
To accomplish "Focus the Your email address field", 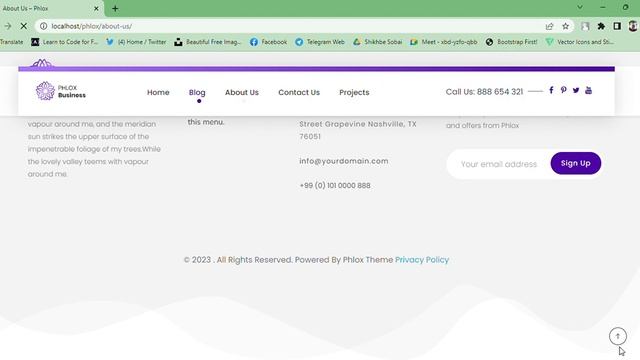I will coord(499,164).
